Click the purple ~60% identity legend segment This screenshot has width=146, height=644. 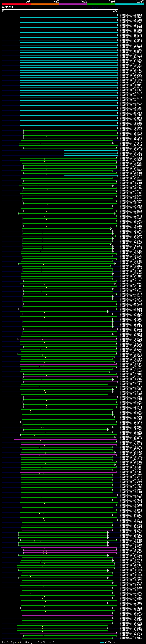(x=73, y=4)
